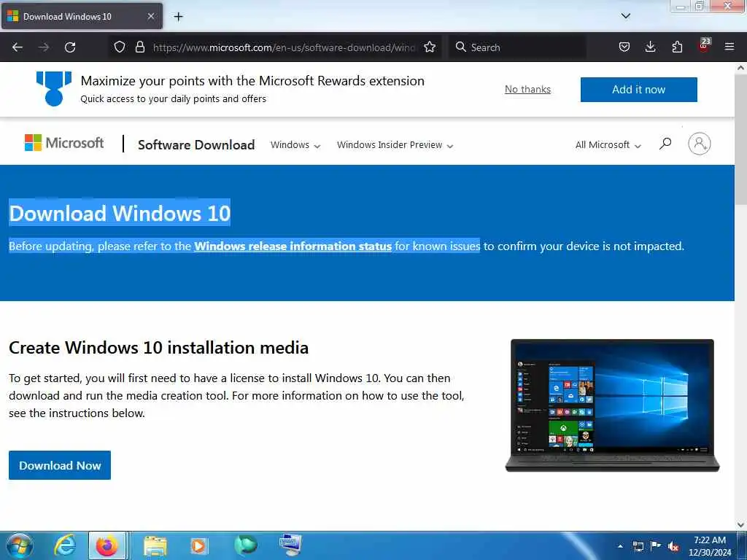Click the Microsoft Rewards medal icon
The width and height of the screenshot is (747, 560).
click(x=54, y=88)
